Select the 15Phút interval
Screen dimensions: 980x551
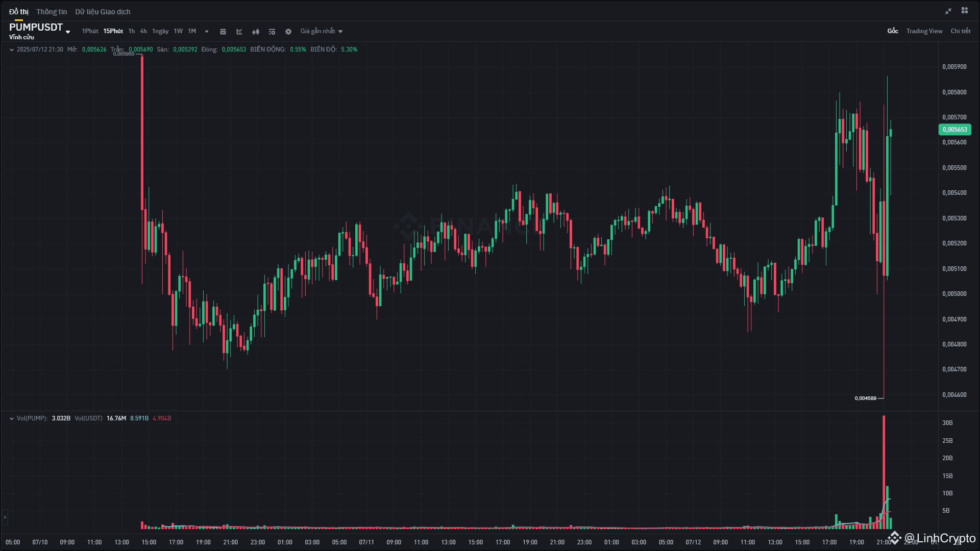(x=113, y=31)
